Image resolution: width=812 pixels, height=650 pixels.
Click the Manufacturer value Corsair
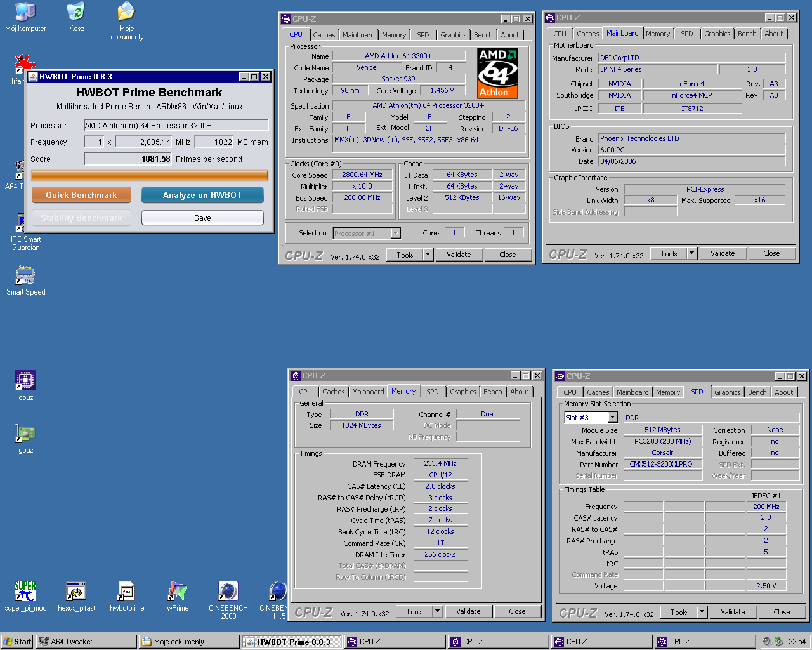point(662,453)
